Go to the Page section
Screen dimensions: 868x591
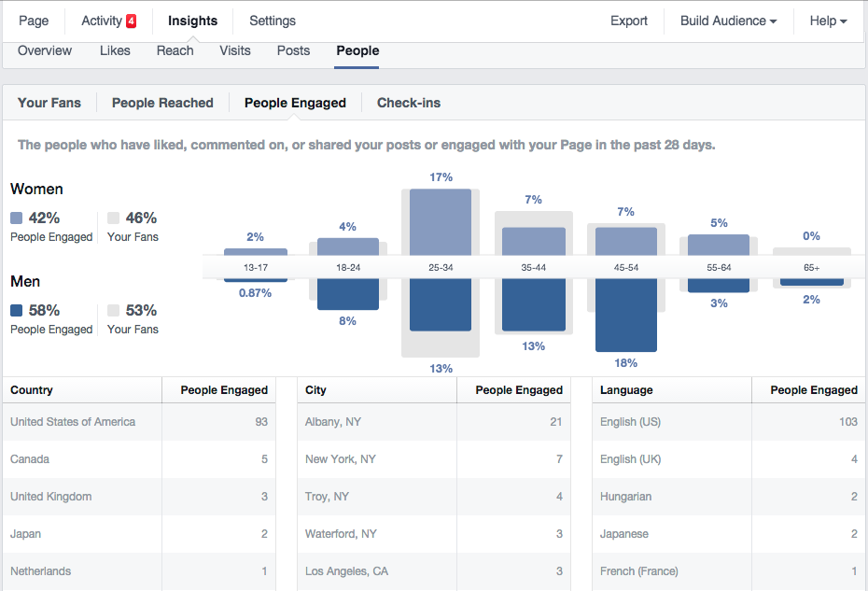[33, 20]
